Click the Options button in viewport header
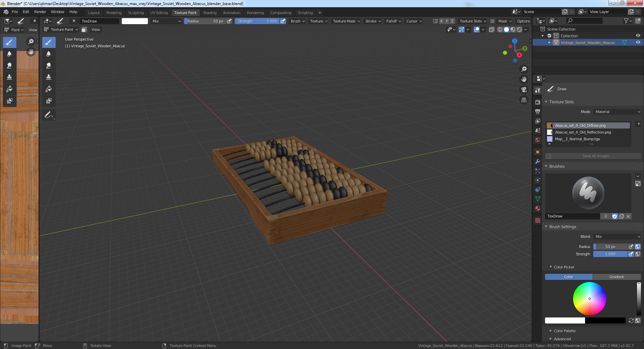This screenshot has height=349, width=644. [x=523, y=21]
